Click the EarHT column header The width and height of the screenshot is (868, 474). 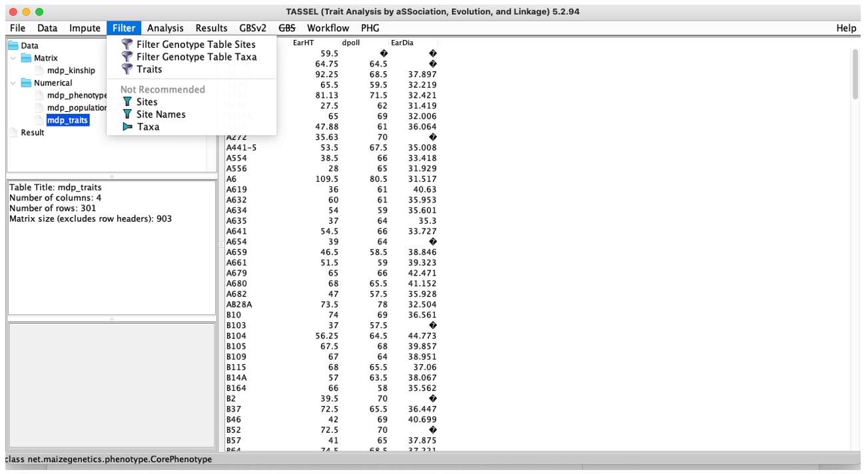315,43
